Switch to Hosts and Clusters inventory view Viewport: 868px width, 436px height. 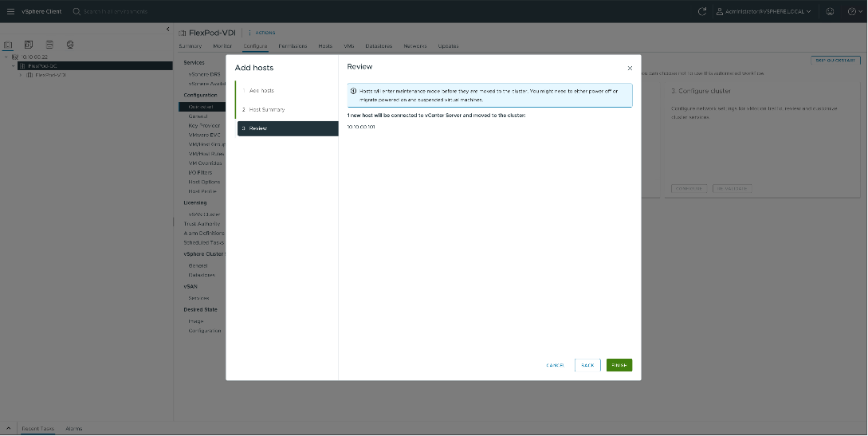point(8,45)
